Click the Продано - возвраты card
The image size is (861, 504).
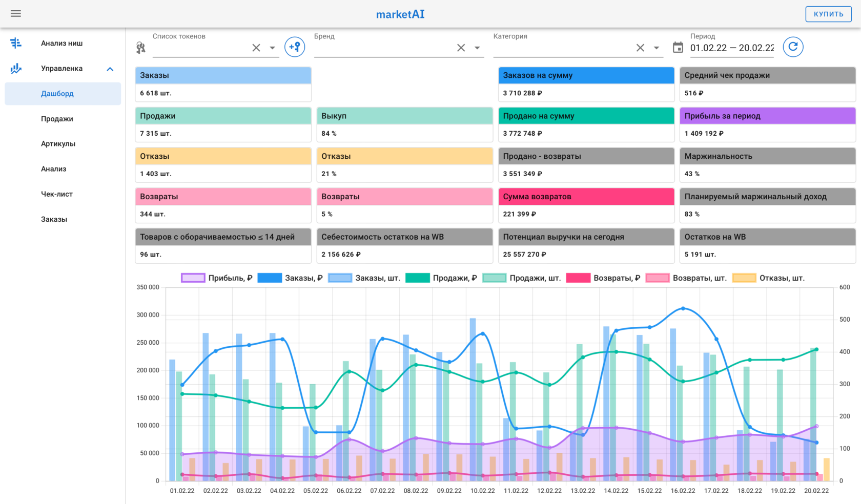pyautogui.click(x=586, y=165)
